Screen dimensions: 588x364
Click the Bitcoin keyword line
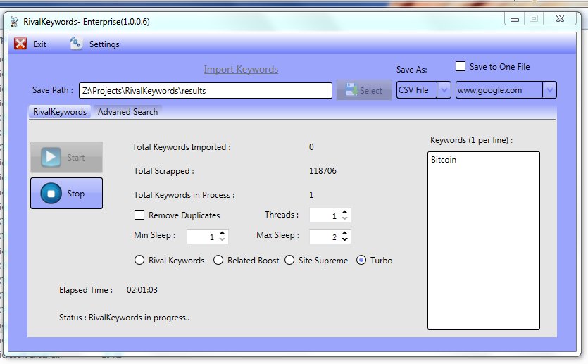point(444,160)
